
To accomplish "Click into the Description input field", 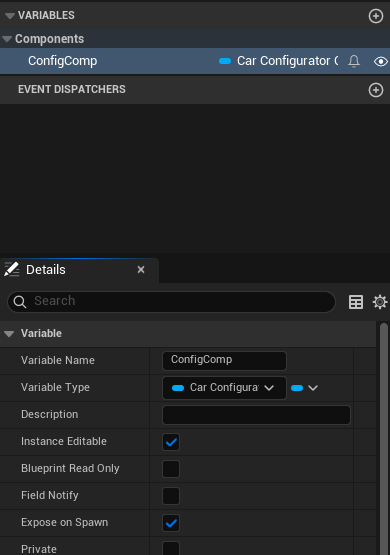I will point(256,415).
